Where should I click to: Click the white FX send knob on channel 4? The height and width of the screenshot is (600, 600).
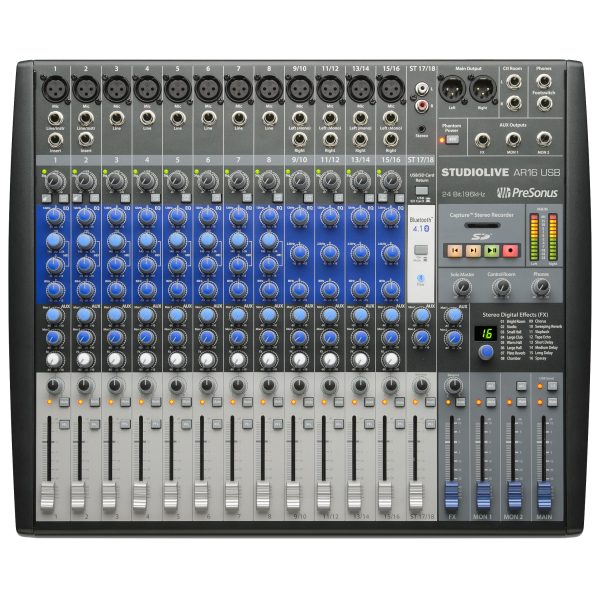point(146,359)
